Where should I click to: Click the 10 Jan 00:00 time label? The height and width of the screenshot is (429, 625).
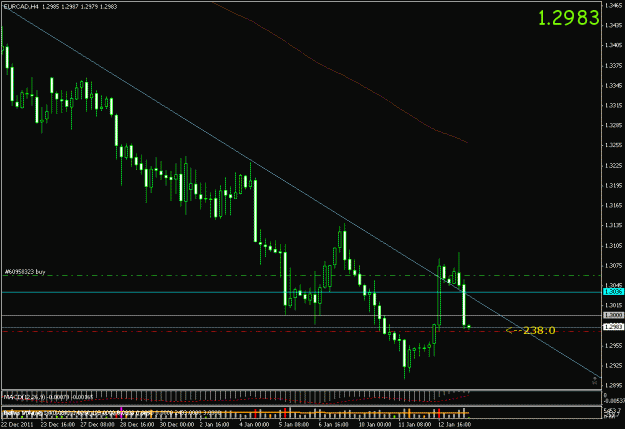click(x=375, y=425)
